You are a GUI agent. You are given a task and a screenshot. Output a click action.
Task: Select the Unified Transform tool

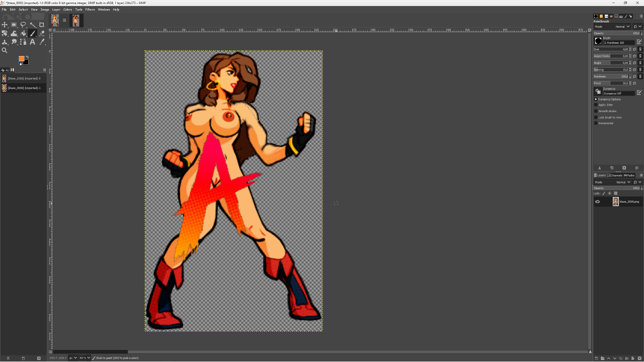5,33
